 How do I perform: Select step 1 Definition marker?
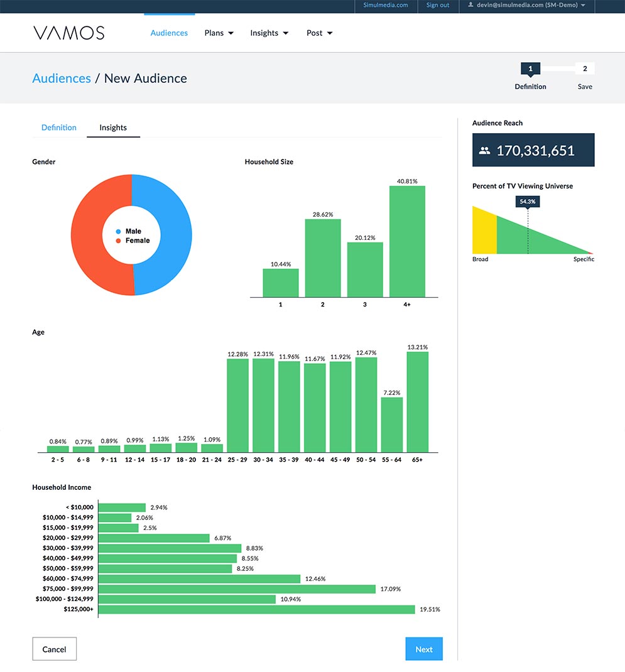530,69
